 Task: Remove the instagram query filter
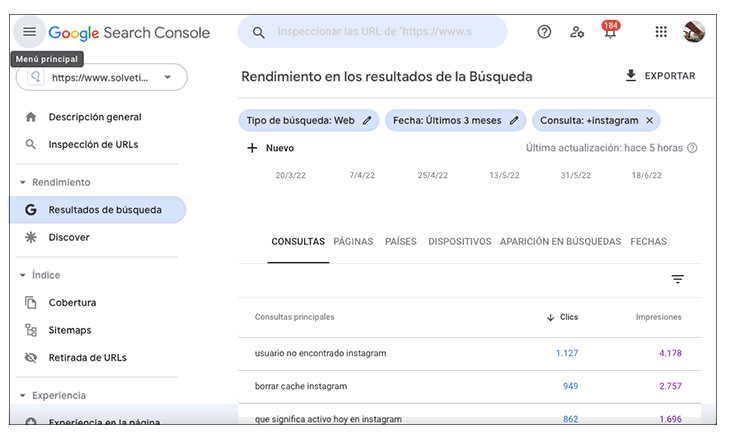[x=649, y=121]
